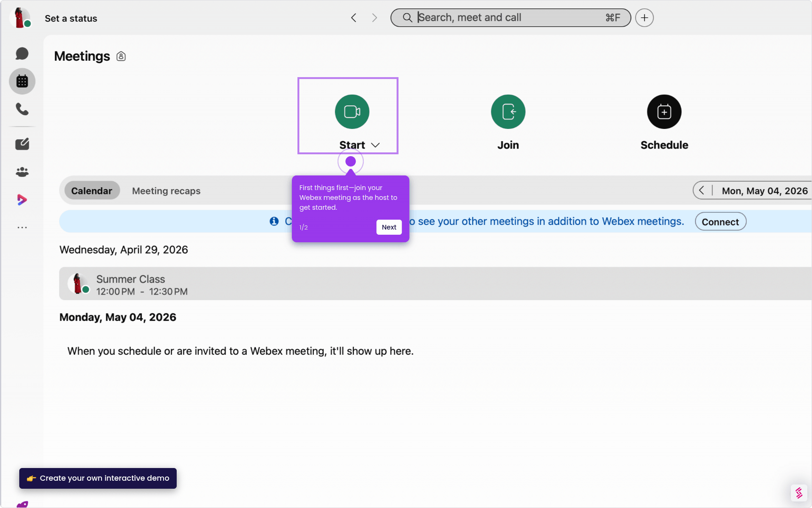The width and height of the screenshot is (812, 508).
Task: Open the Summer Class meeting entry
Action: point(435,284)
